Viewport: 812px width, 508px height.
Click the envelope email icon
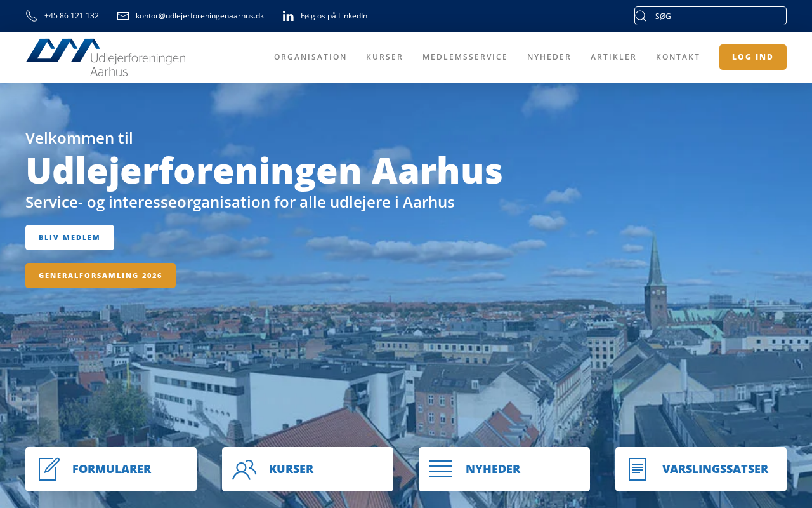[123, 16]
